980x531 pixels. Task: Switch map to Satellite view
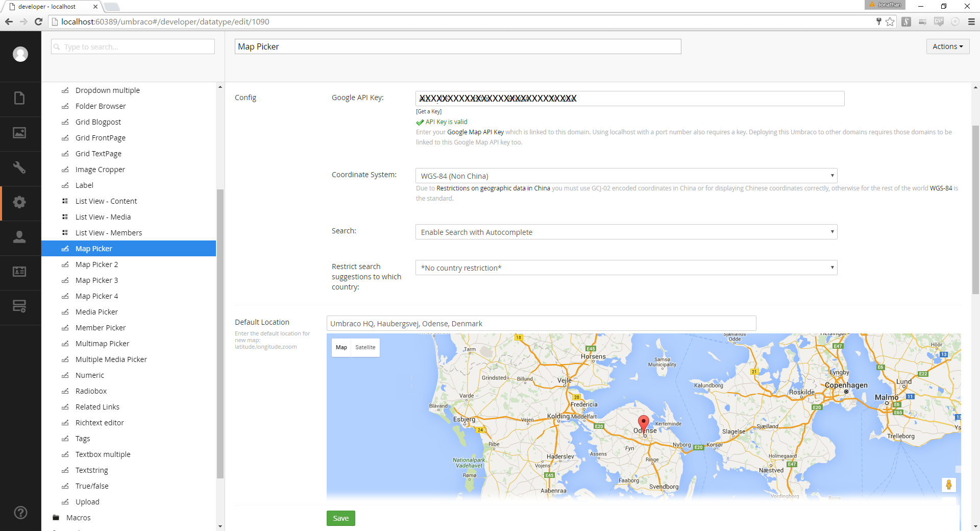pos(365,347)
